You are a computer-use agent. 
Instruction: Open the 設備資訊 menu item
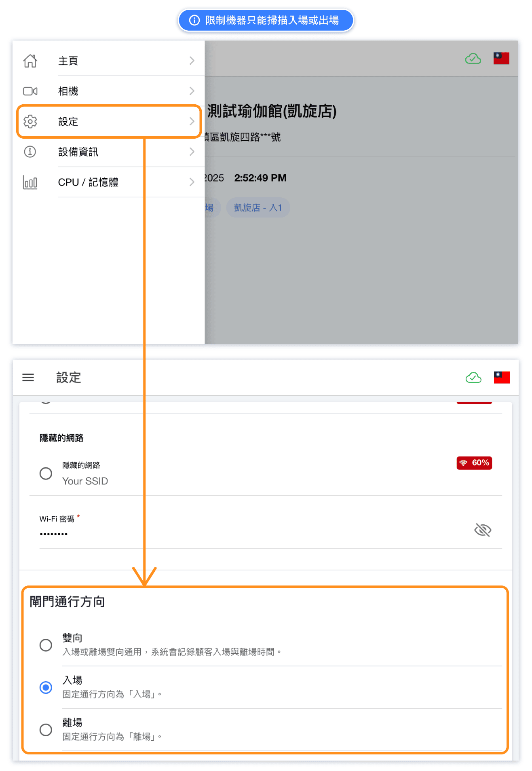pos(78,152)
